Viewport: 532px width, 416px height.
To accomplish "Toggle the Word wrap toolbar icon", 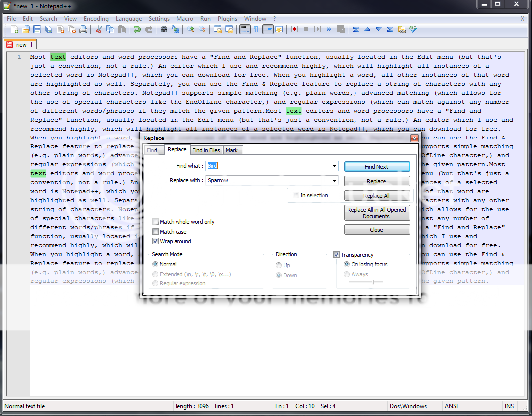I will (245, 30).
